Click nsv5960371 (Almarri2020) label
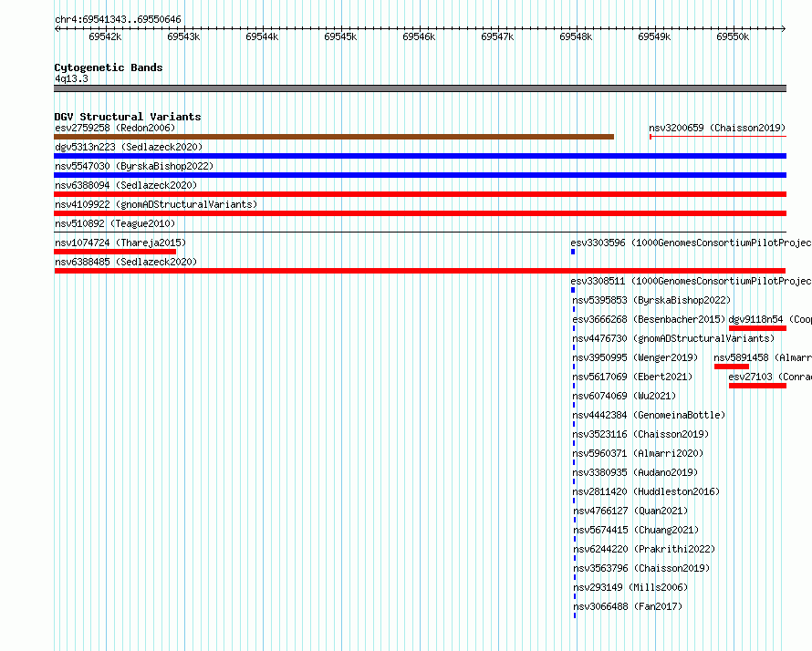 [638, 453]
